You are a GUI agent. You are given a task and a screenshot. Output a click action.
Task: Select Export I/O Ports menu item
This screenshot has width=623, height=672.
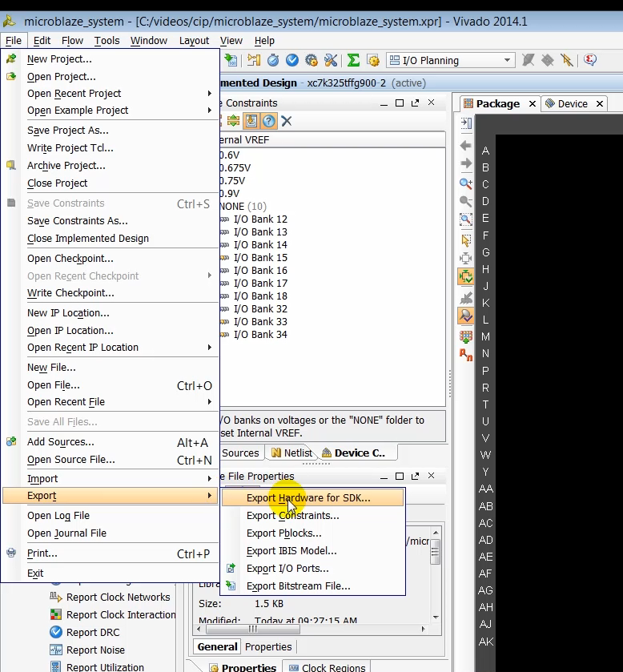313,569
